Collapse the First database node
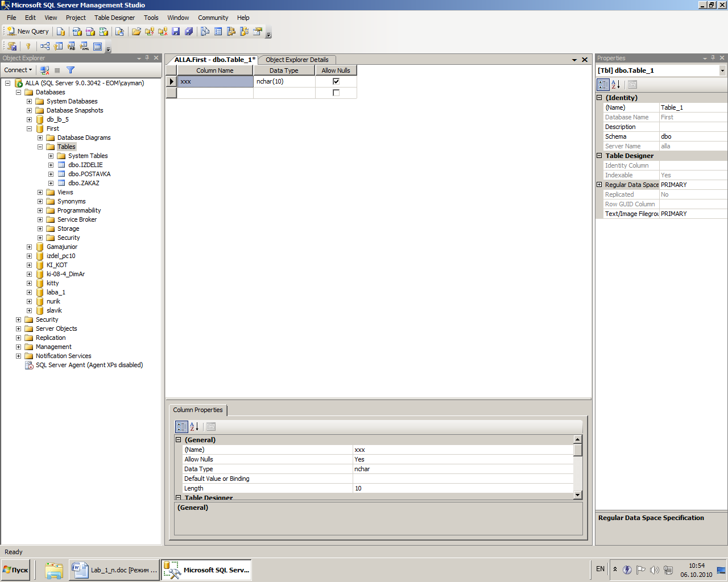Image resolution: width=728 pixels, height=582 pixels. point(29,128)
